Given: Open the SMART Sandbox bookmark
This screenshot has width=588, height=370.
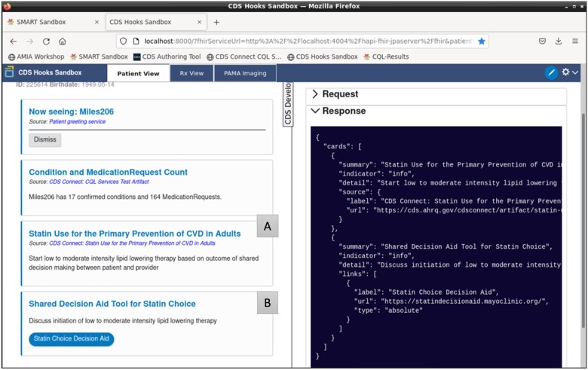Looking at the screenshot, I should (x=99, y=57).
